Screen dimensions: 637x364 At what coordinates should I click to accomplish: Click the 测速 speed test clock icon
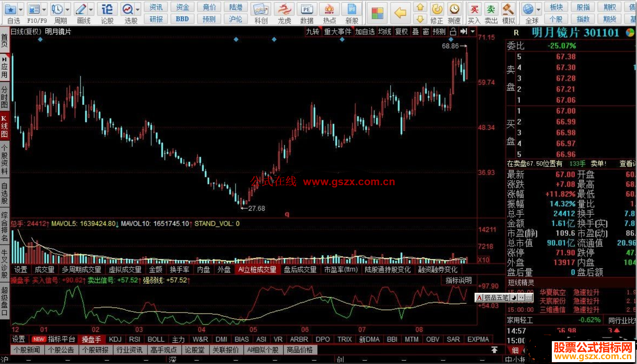coord(454,9)
